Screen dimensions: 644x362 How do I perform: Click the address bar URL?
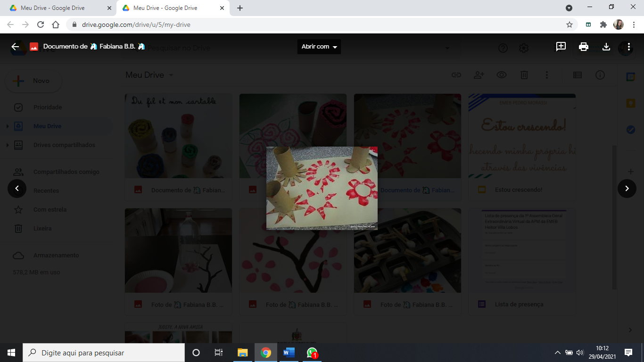pyautogui.click(x=136, y=25)
